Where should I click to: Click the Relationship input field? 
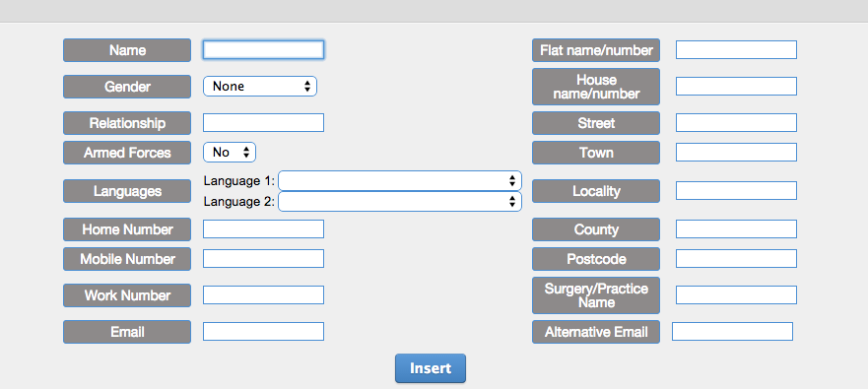(x=263, y=123)
